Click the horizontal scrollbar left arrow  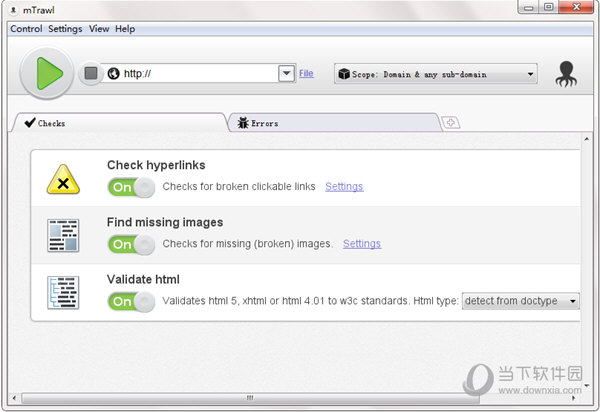tap(14, 398)
